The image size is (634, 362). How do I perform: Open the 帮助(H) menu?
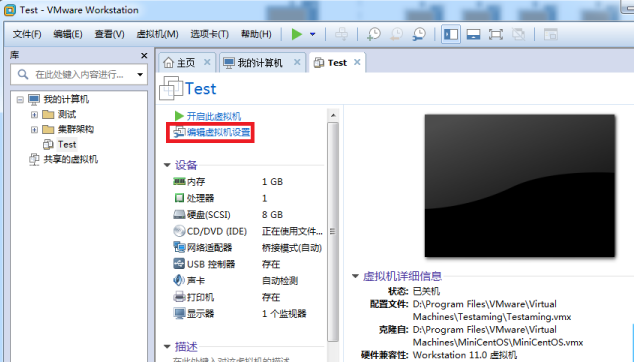click(x=256, y=34)
